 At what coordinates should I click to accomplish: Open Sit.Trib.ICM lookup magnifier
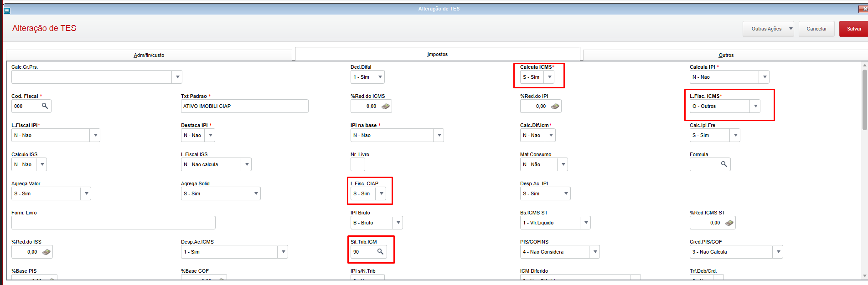[x=380, y=252]
